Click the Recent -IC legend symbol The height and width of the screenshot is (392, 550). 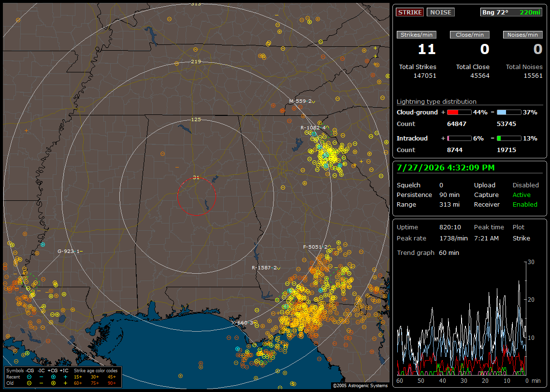[41, 377]
